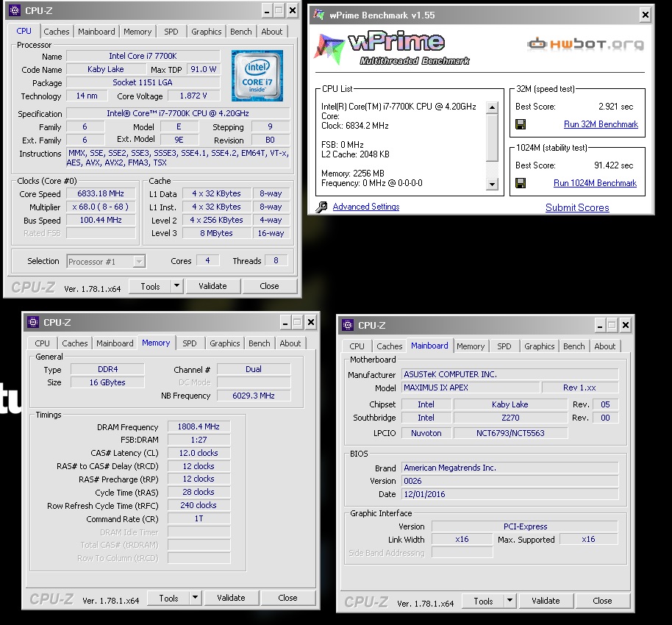Click Tools button in Mainboard CPU-Z window
672x625 pixels.
(483, 601)
